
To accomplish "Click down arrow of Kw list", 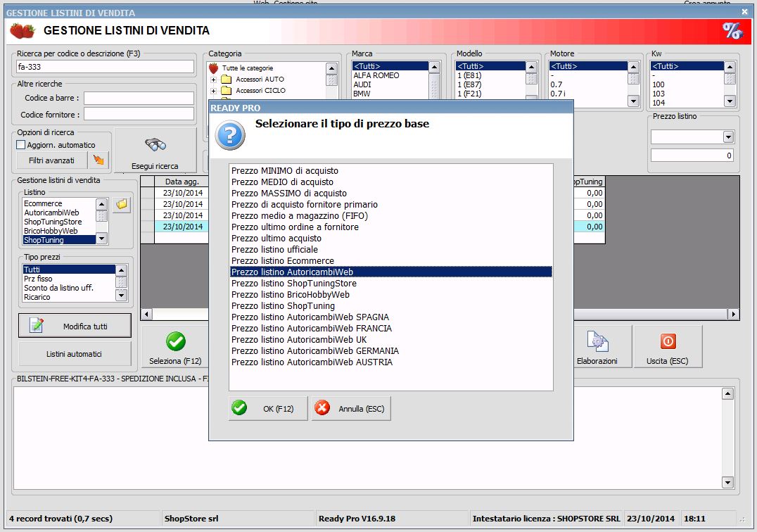I will (x=730, y=101).
